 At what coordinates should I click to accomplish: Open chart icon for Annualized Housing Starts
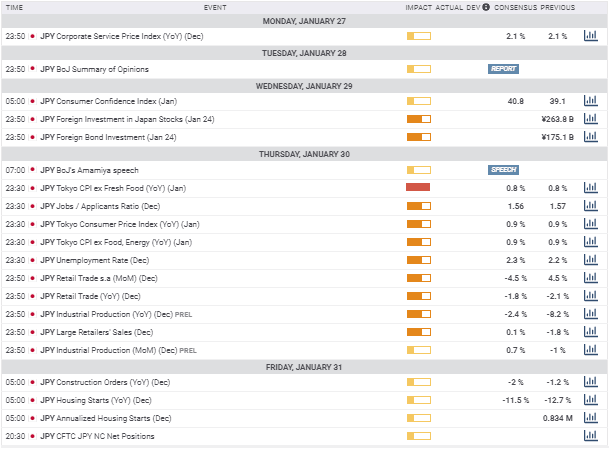tap(590, 419)
